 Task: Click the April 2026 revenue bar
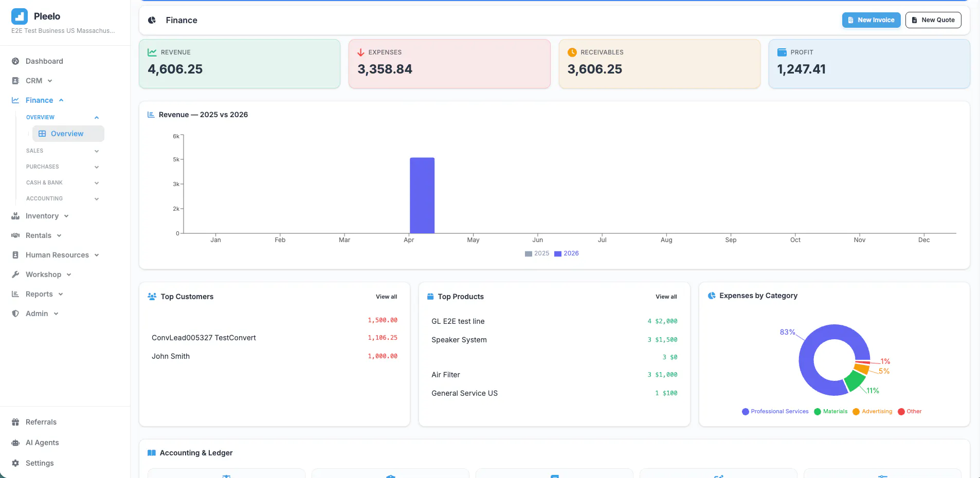click(422, 195)
